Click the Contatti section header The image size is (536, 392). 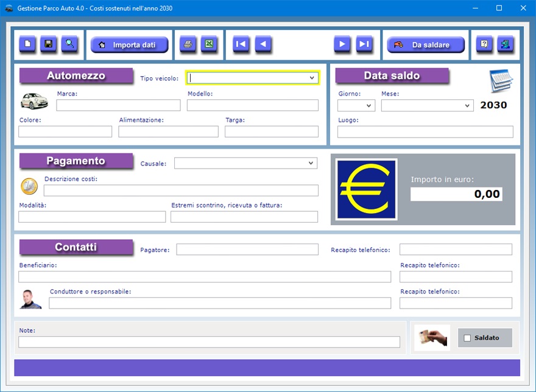[x=76, y=247]
